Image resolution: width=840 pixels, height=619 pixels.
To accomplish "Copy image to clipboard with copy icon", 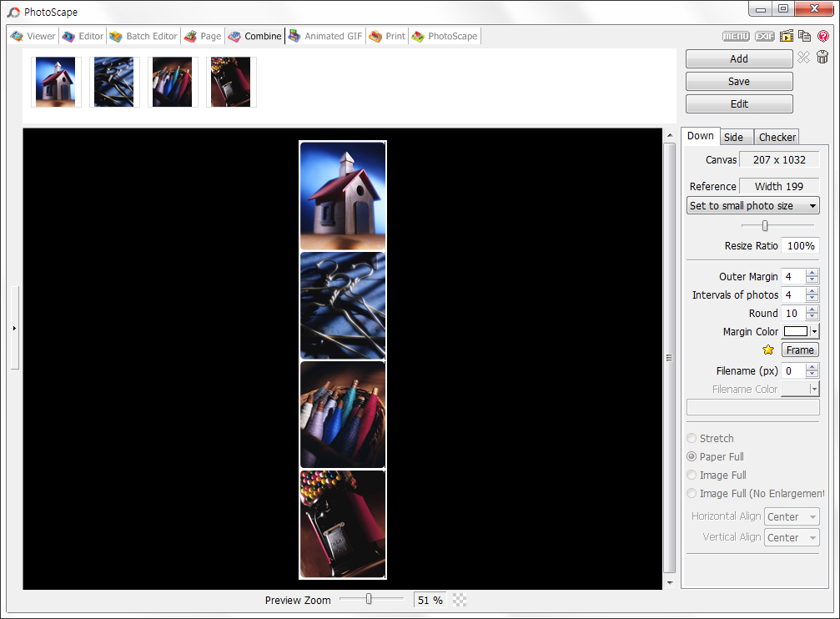I will tap(803, 36).
